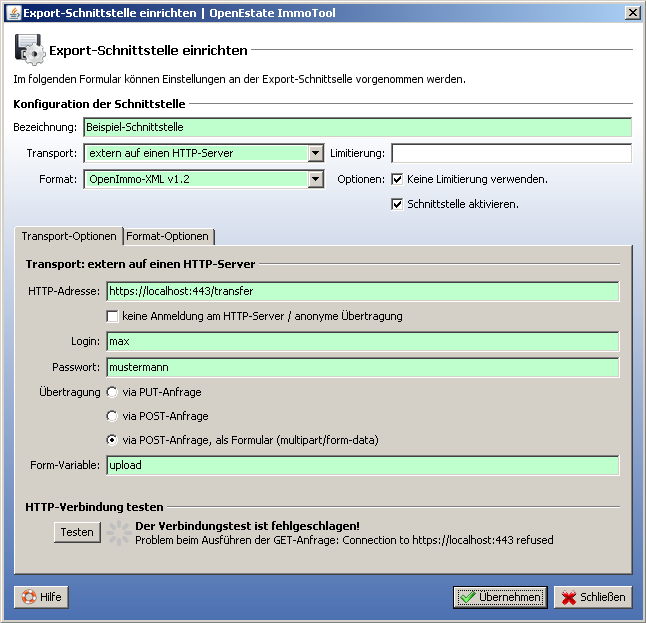Click the Form-Variable field containing 'upload'

pyautogui.click(x=363, y=465)
